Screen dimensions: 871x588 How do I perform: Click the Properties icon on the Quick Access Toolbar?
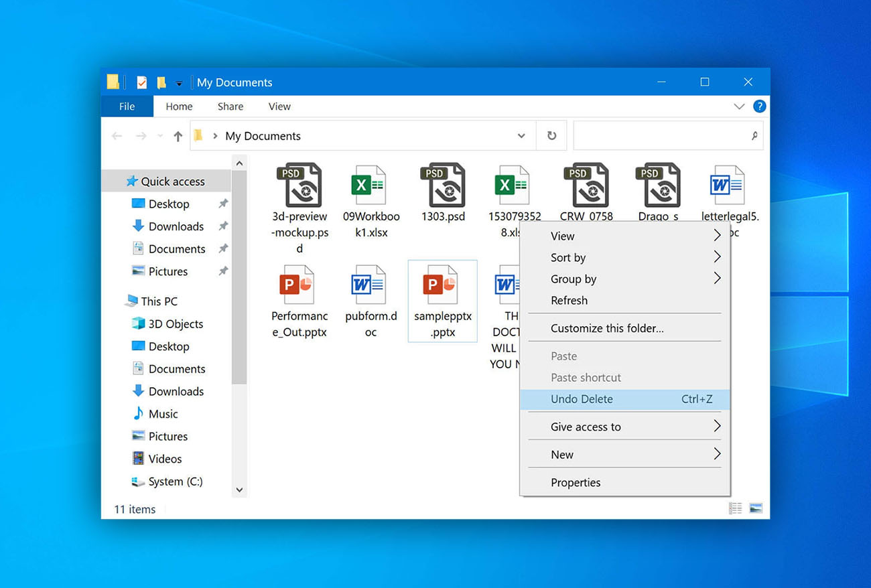tap(140, 82)
